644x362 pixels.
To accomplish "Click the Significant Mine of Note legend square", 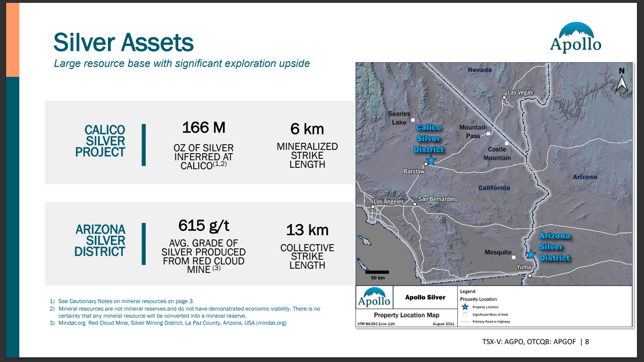I will (465, 314).
